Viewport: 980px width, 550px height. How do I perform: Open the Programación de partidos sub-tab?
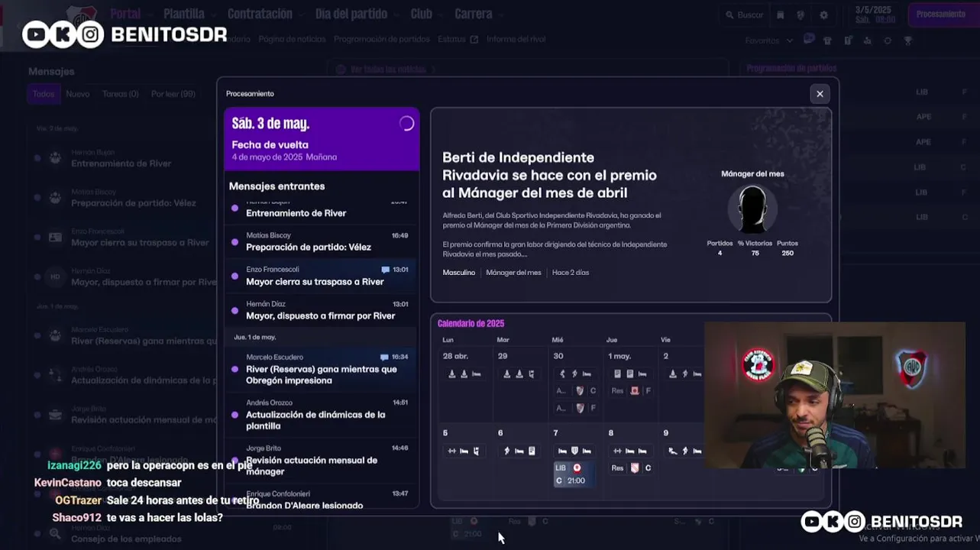pyautogui.click(x=382, y=39)
